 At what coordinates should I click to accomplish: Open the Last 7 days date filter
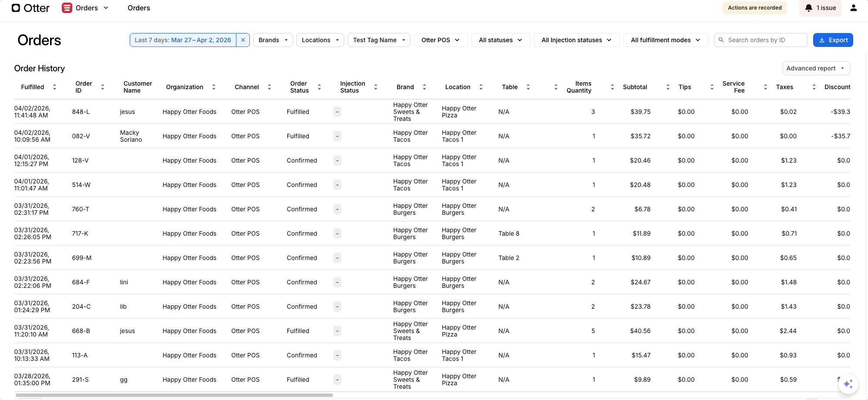pos(183,40)
